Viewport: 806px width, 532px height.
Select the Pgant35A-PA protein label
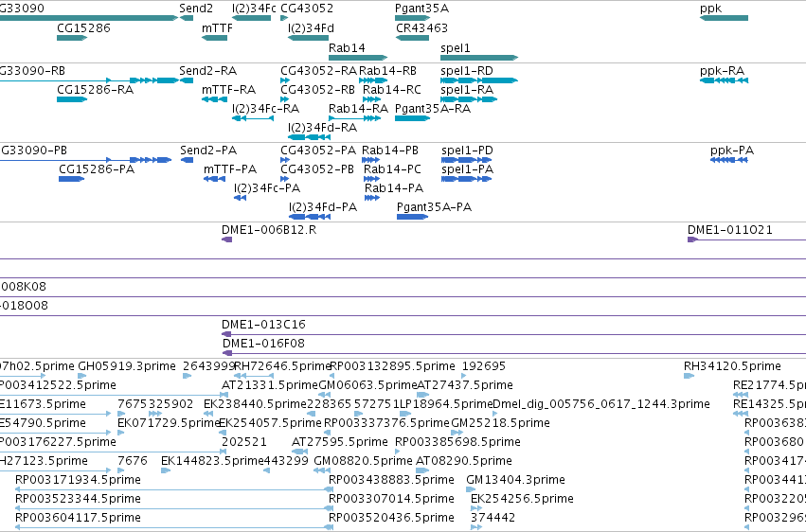coord(434,207)
